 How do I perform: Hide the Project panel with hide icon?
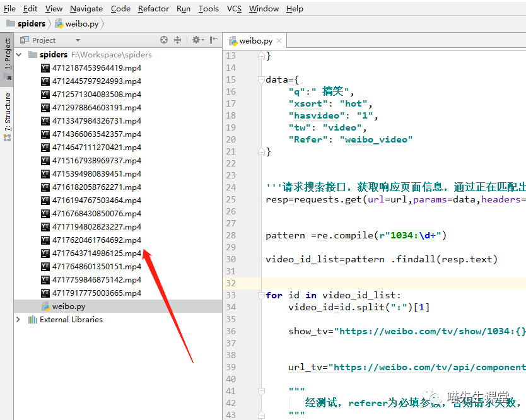click(x=213, y=40)
